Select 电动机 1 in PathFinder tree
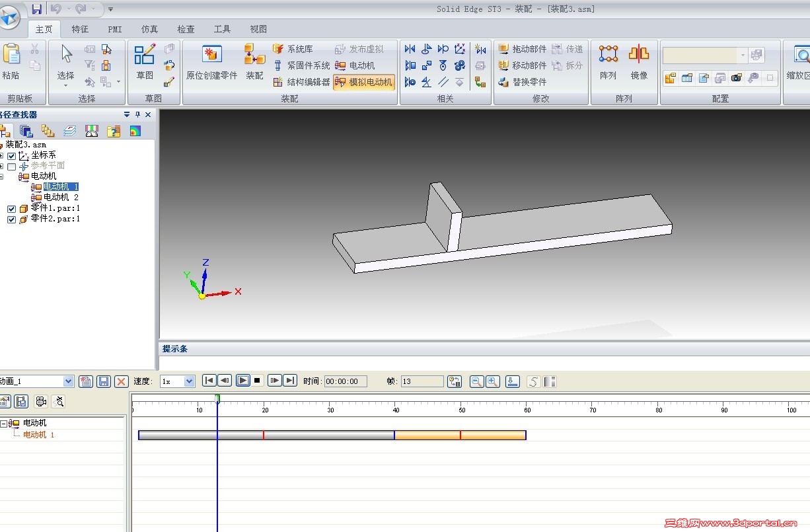The image size is (810, 532). [x=61, y=187]
